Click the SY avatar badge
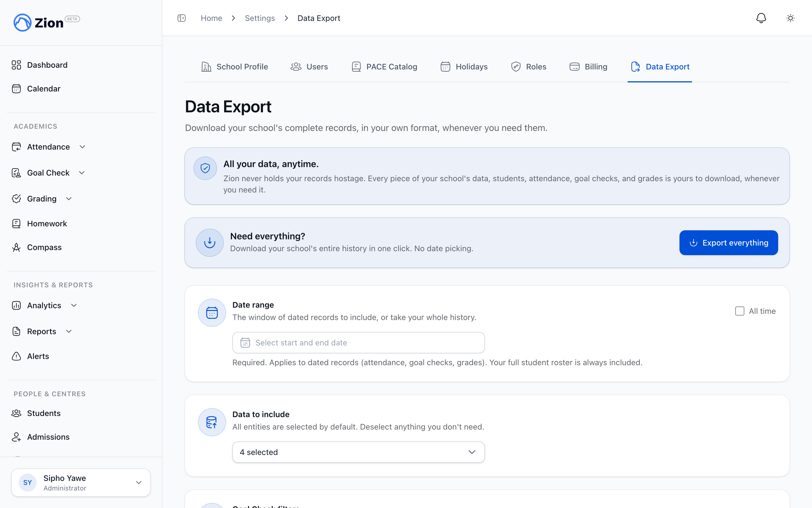 (x=28, y=483)
